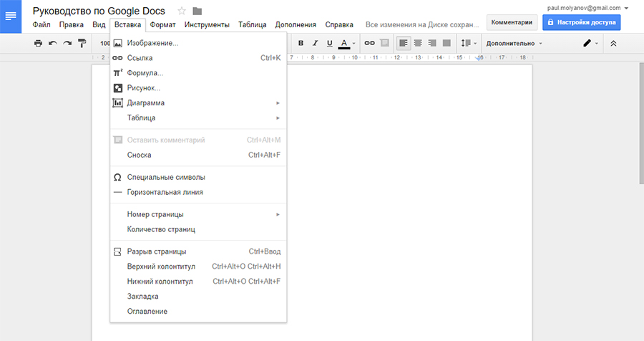Choose Специальные символы entry
Viewport: 644px width, 341px height.
tap(198, 177)
